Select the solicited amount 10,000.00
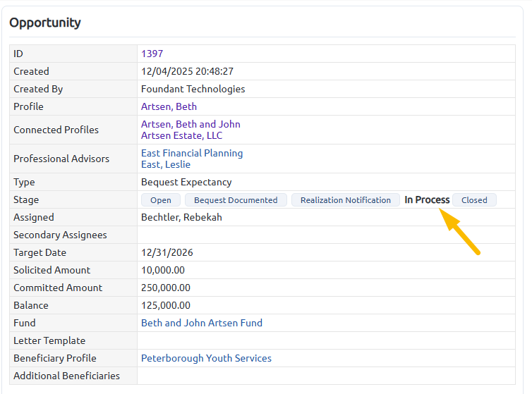 click(163, 270)
